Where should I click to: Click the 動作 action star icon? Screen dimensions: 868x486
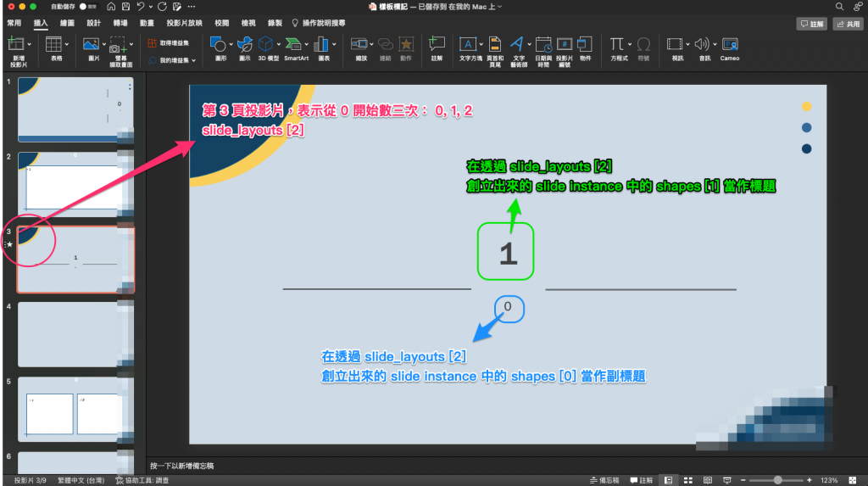point(406,44)
